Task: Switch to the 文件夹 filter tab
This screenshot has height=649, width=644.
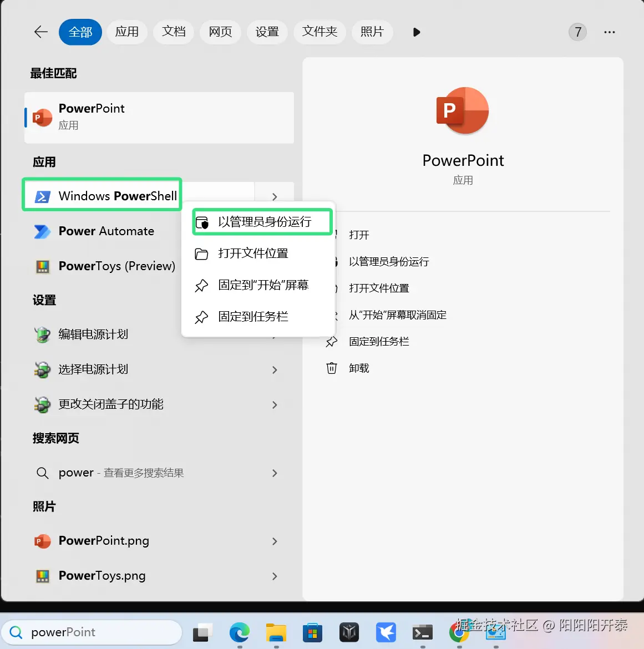Action: click(x=320, y=32)
